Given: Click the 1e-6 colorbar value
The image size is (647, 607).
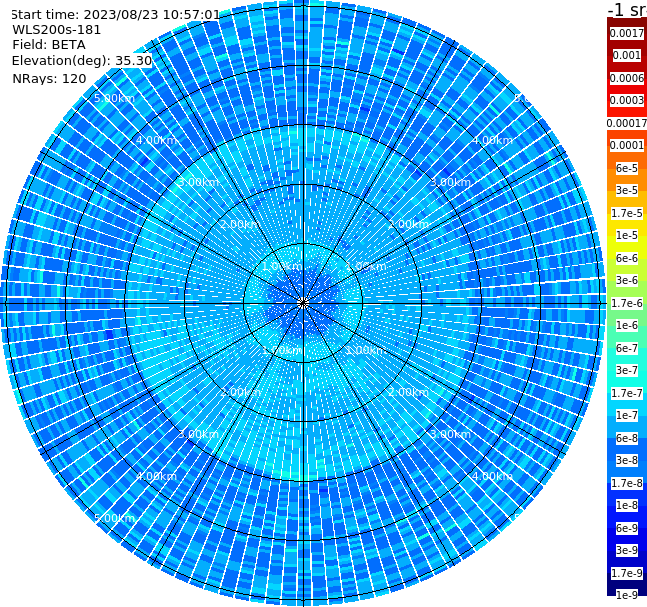Looking at the screenshot, I should click(627, 325).
